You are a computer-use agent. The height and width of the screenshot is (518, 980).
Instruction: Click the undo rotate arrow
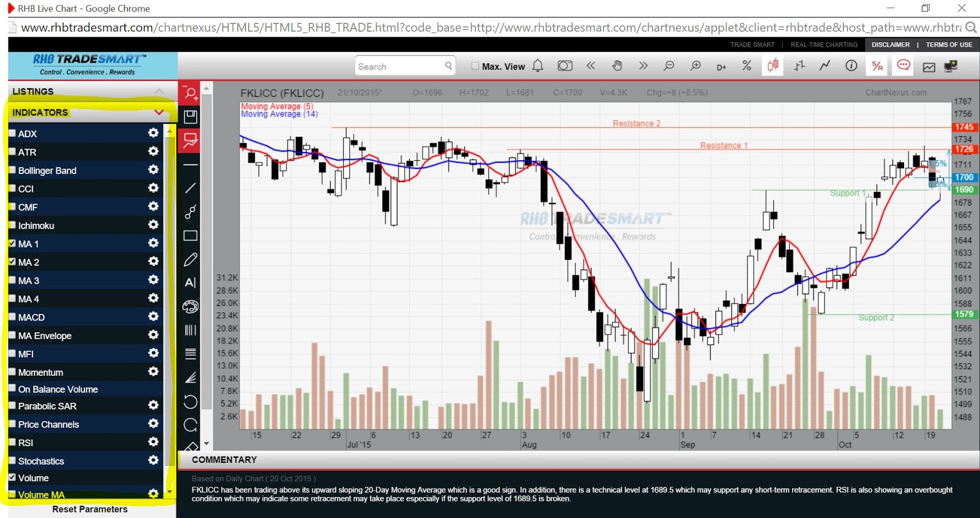tap(190, 402)
